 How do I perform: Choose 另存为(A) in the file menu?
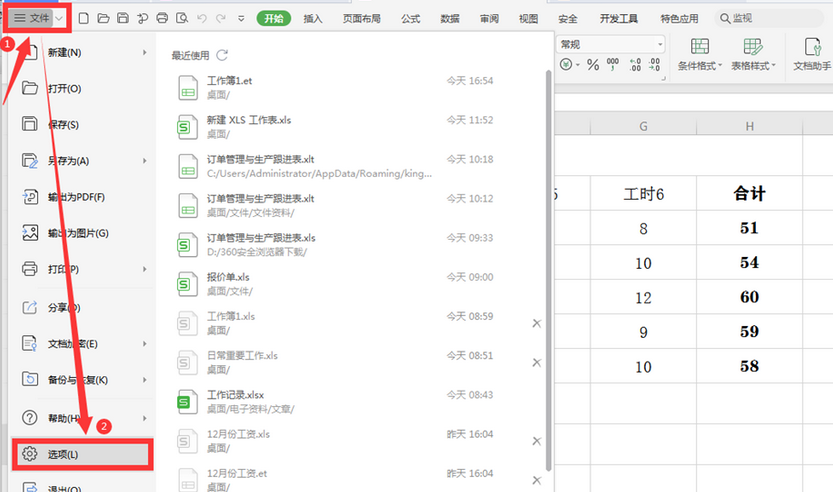tap(82, 160)
